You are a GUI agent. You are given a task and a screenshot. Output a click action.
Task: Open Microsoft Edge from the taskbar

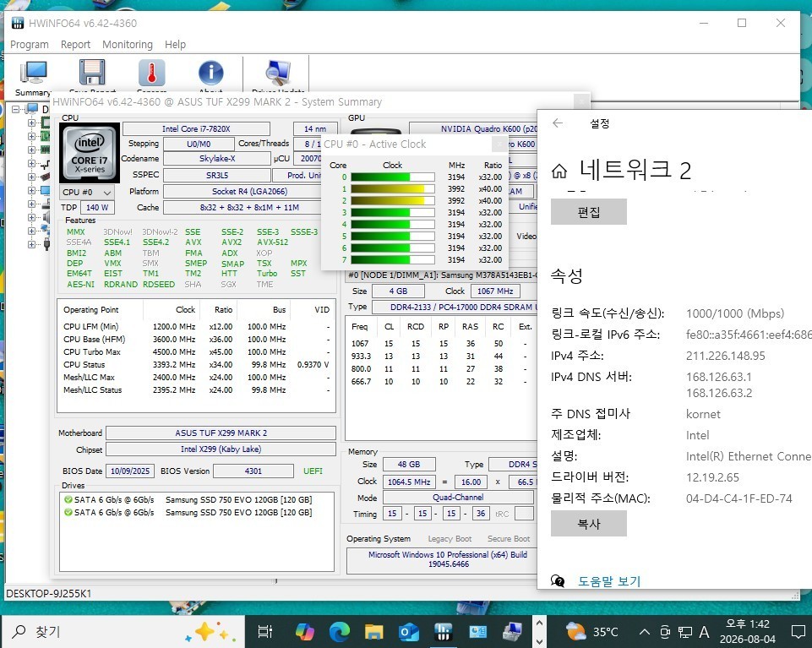pyautogui.click(x=339, y=631)
